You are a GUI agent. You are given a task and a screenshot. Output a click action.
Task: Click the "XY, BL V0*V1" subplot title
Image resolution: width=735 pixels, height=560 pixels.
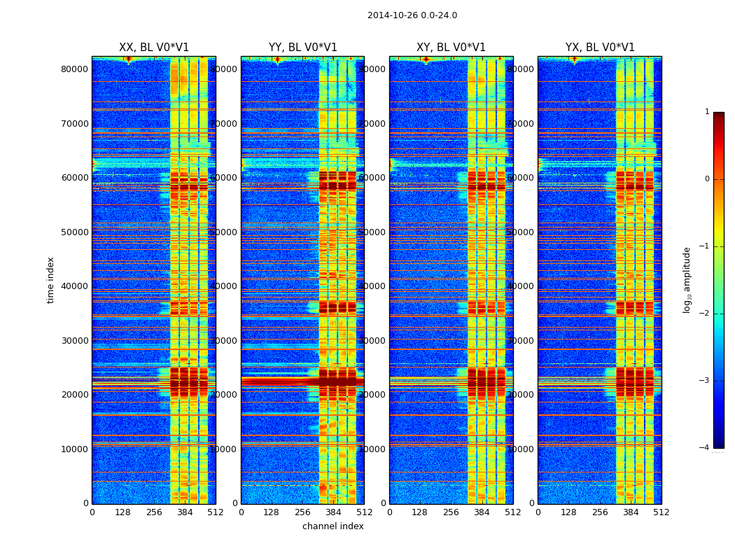point(451,48)
